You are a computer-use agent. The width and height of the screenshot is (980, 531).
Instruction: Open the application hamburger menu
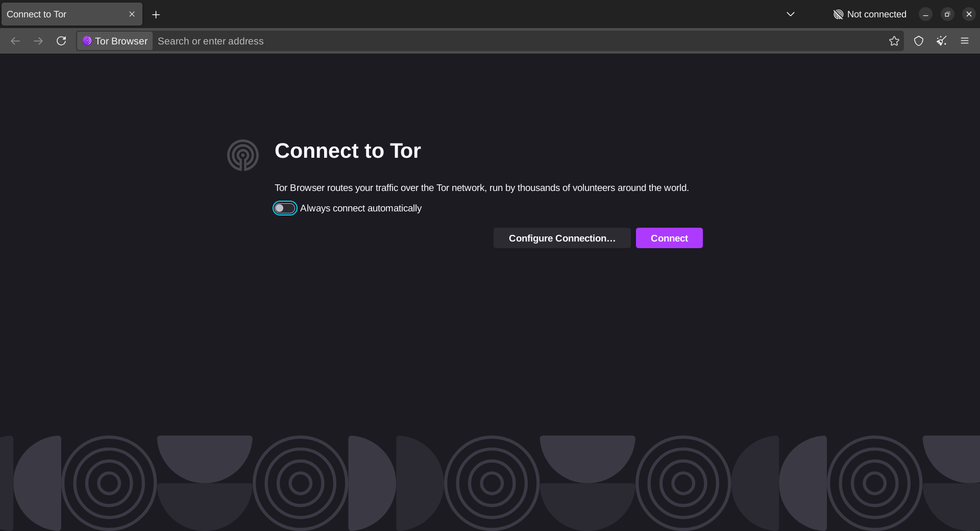965,41
